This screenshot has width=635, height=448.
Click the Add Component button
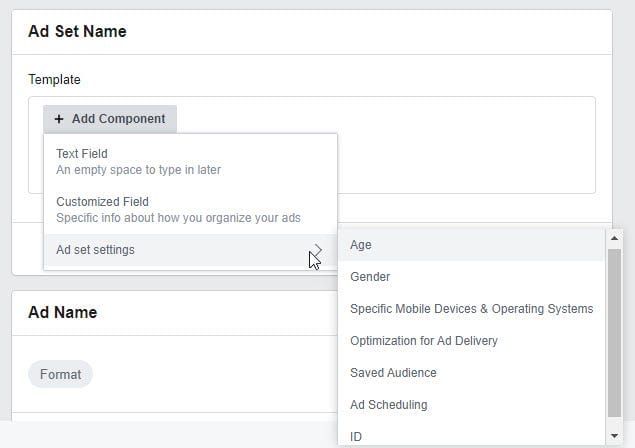110,119
